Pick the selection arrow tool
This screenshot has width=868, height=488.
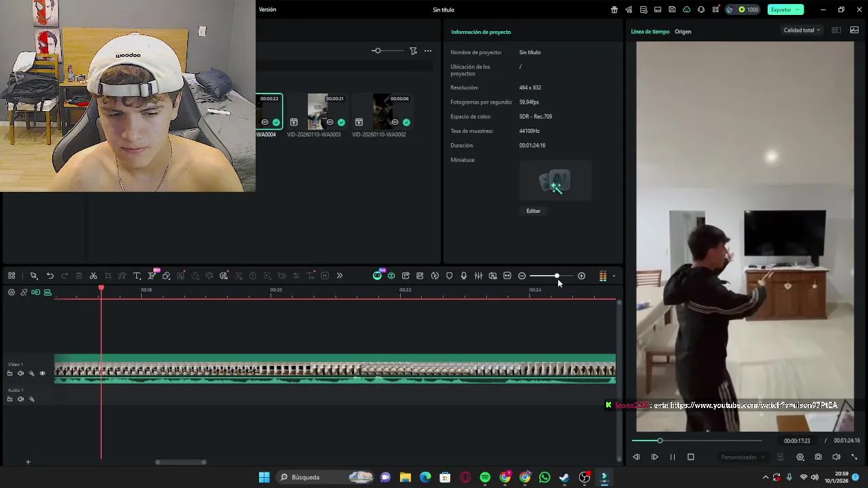coord(33,276)
